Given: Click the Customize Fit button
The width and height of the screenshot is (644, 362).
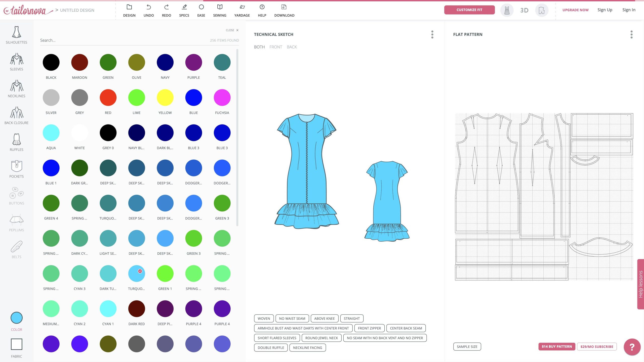Looking at the screenshot, I should coord(469,10).
